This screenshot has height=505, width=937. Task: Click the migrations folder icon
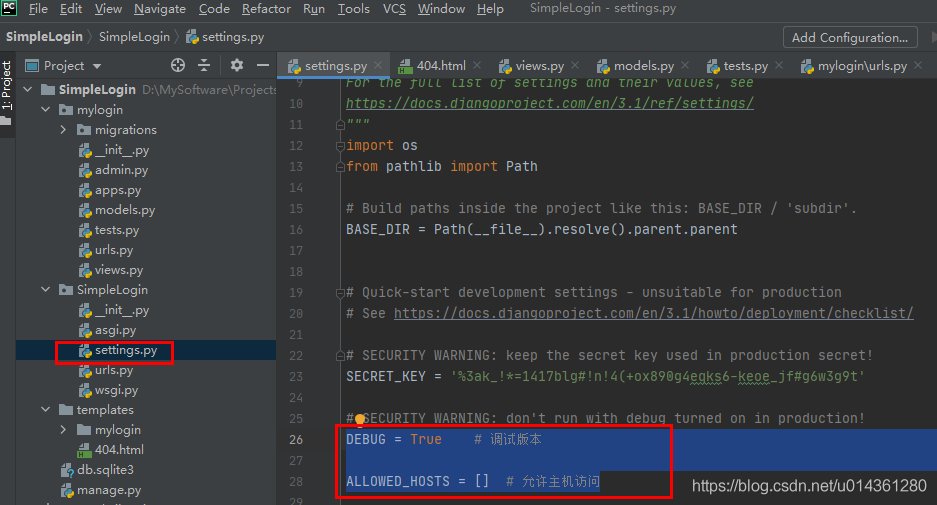(x=84, y=130)
